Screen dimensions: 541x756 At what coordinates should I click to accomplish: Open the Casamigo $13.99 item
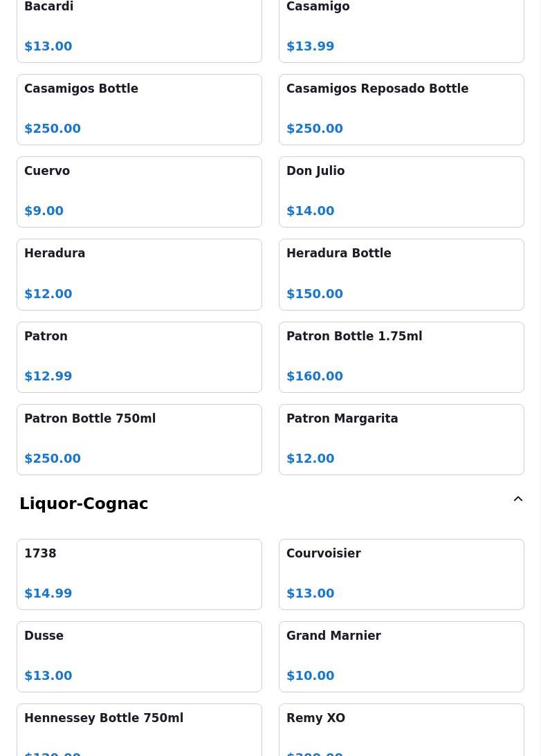click(x=401, y=29)
